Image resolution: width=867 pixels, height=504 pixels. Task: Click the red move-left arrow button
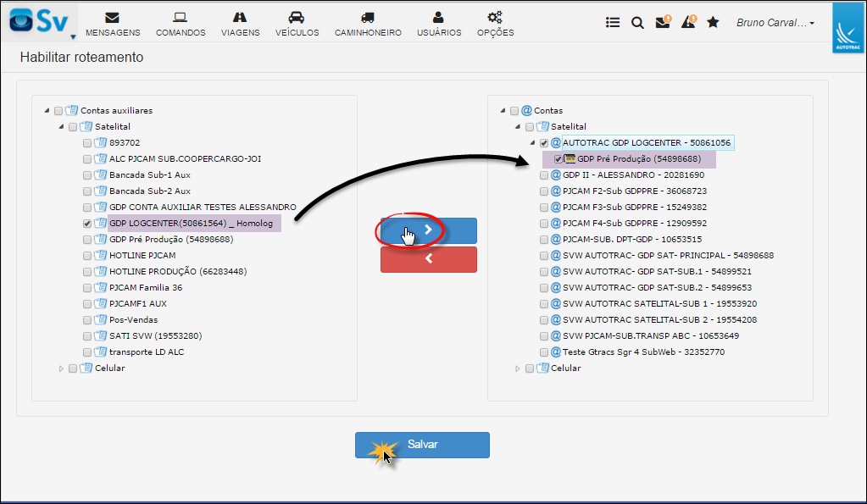coord(429,259)
